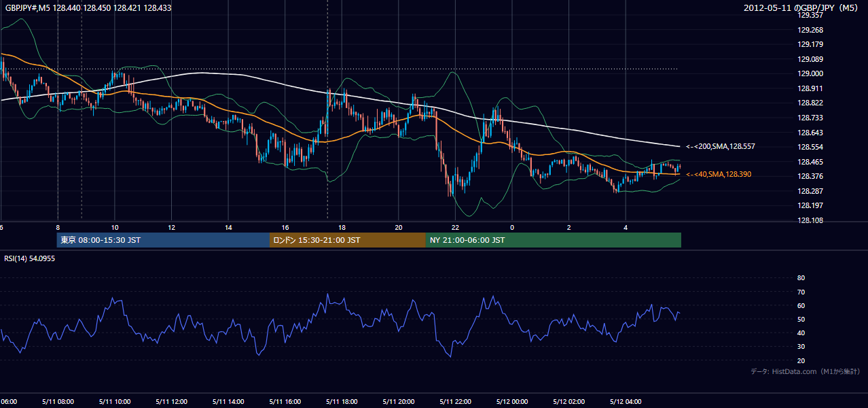Screen dimensions: 868x408
Task: Click RSI axis level 30
Action: point(801,346)
